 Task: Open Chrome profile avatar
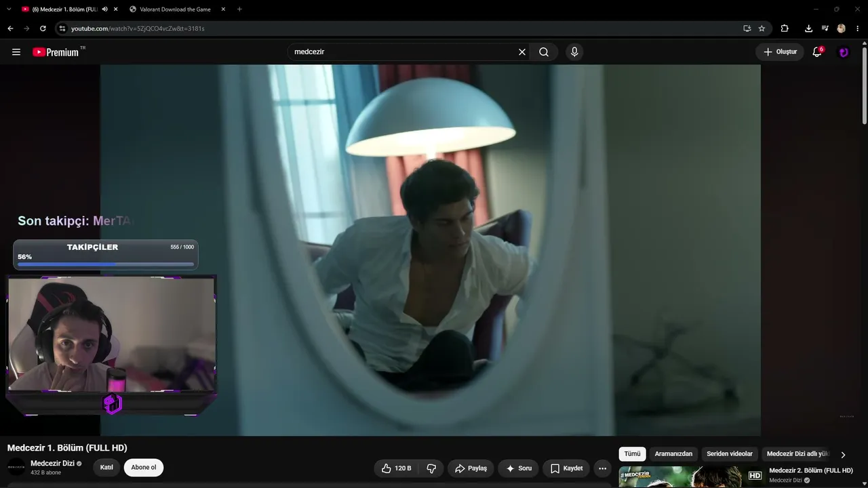842,28
